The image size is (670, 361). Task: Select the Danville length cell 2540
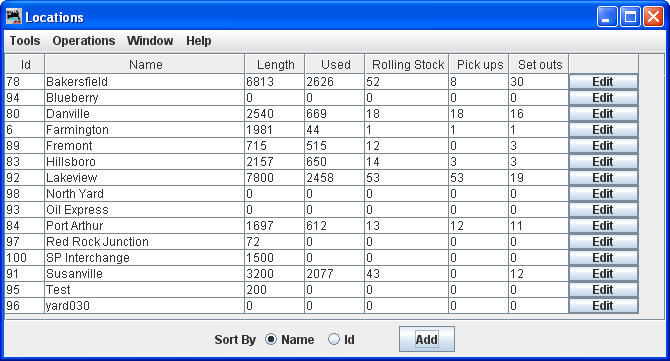click(x=274, y=114)
